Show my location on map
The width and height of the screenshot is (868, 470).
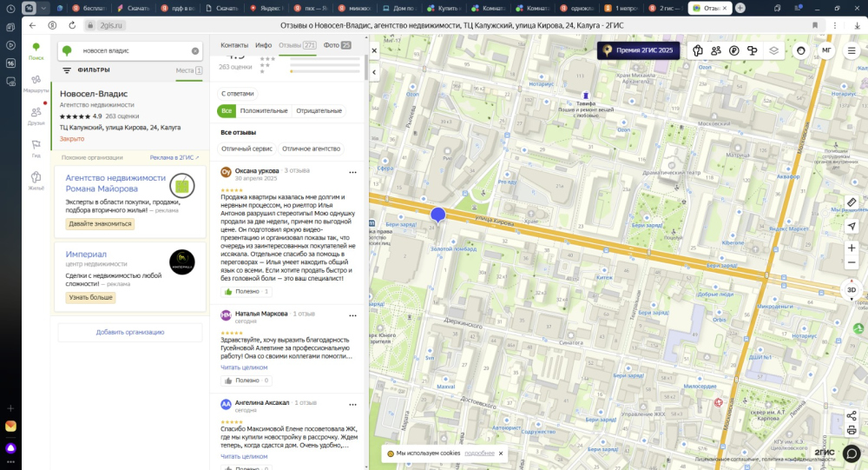(852, 226)
